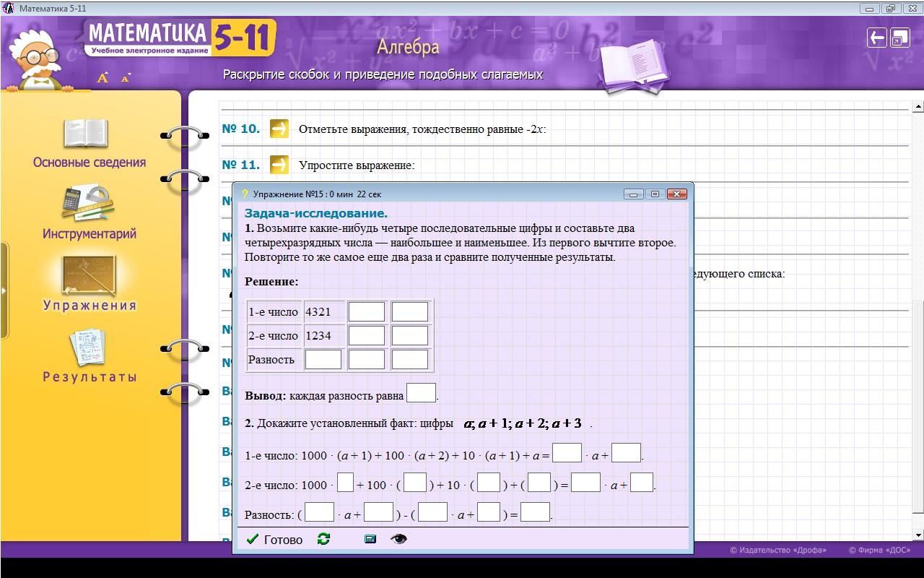Click the Вывод answer input field
The width and height of the screenshot is (924, 578).
[x=421, y=393]
